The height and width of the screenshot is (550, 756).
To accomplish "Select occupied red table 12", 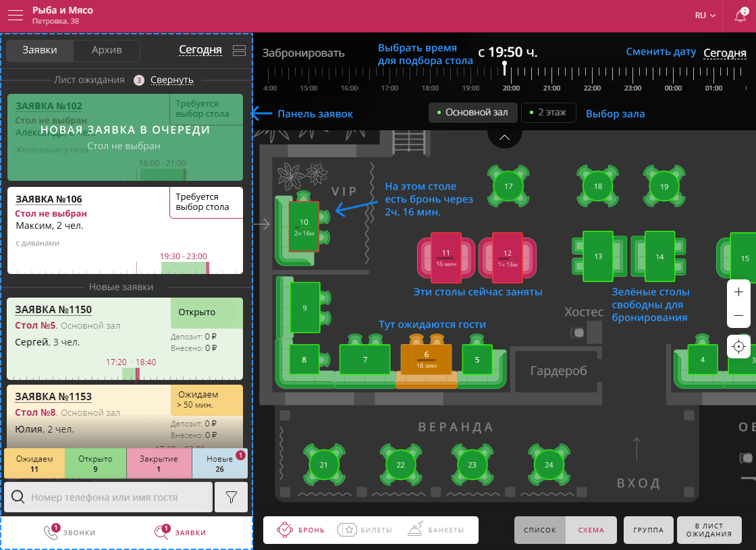I will [x=507, y=257].
